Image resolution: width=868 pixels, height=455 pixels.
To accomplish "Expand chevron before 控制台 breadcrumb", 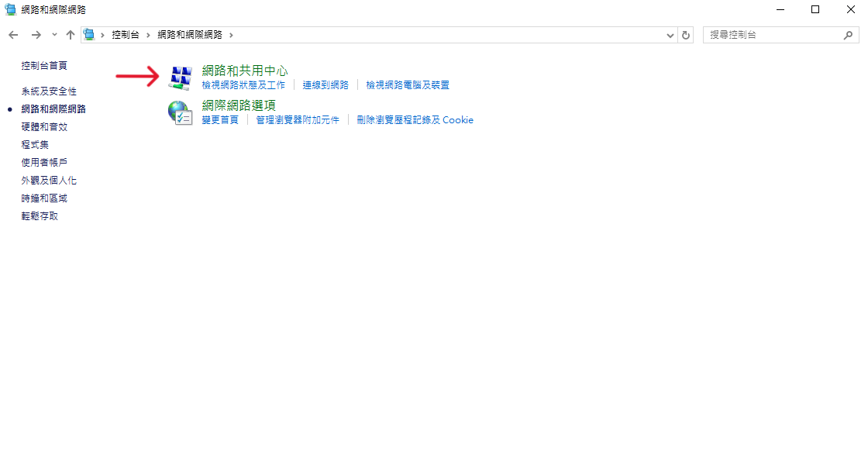I will (102, 35).
